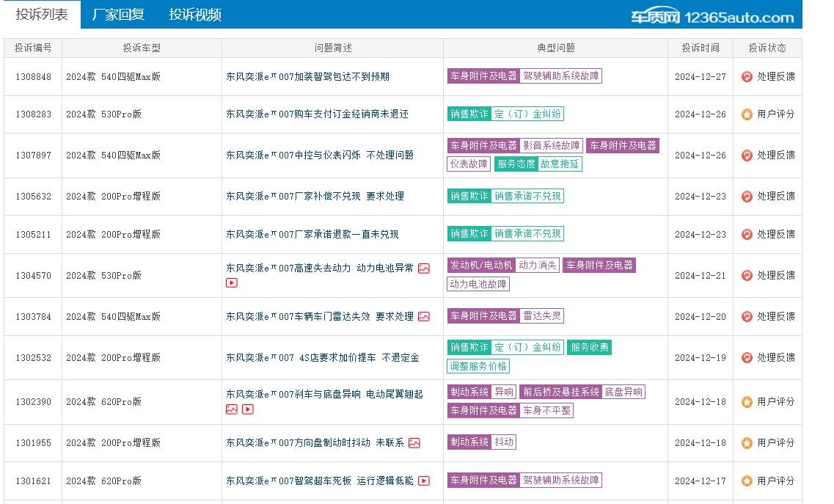This screenshot has height=504, width=834.
Task: Click the 动力消失 tag in row 1304570
Action: [537, 265]
